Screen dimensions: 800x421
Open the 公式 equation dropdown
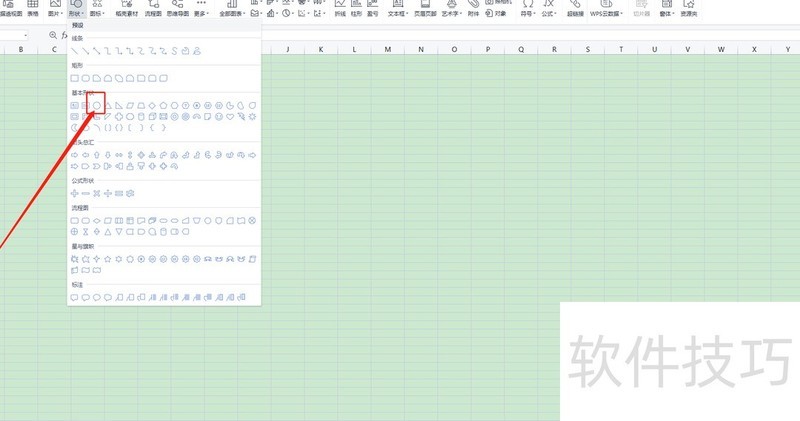tap(549, 9)
